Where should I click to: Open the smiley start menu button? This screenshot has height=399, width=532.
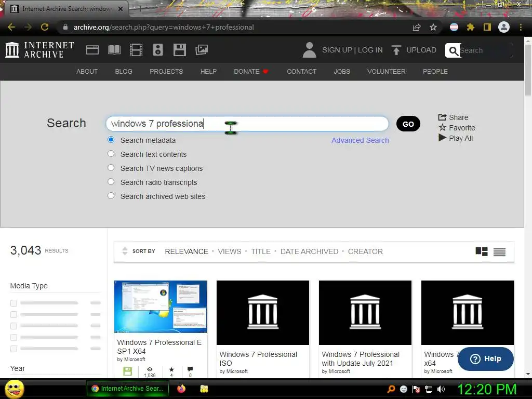[x=15, y=389]
